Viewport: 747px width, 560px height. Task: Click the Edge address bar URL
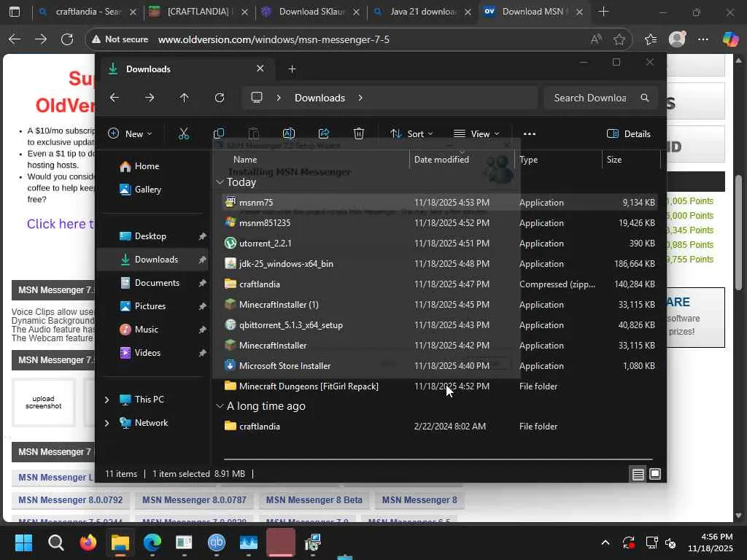pos(274,39)
